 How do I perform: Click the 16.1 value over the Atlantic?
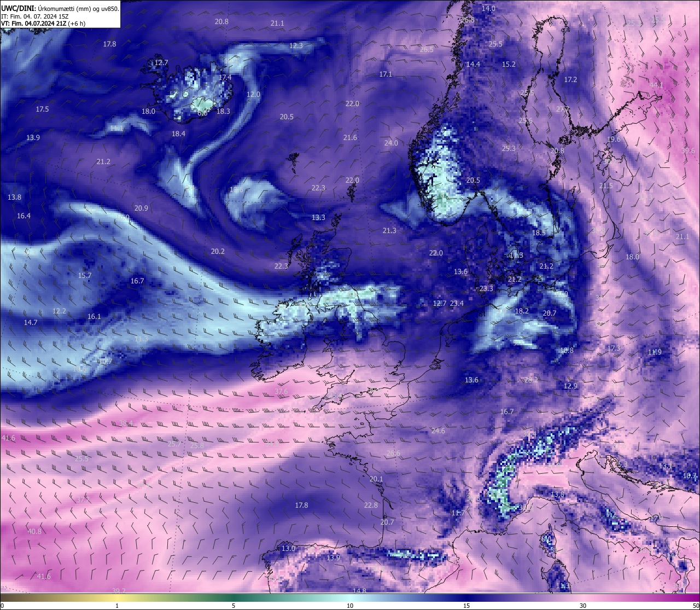click(x=94, y=317)
